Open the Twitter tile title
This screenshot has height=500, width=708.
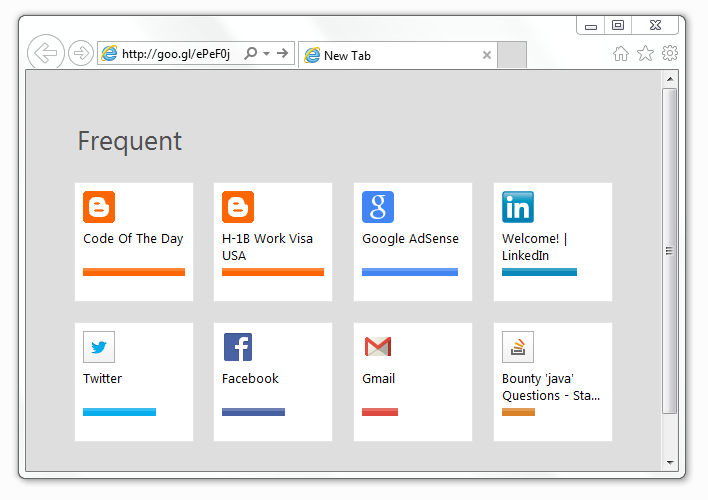pyautogui.click(x=102, y=379)
